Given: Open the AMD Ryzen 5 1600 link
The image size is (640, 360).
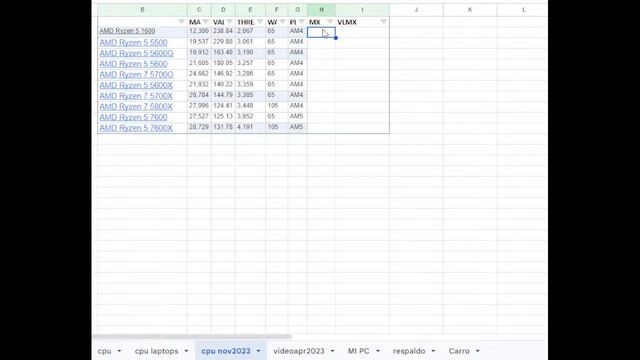Looking at the screenshot, I should [127, 31].
